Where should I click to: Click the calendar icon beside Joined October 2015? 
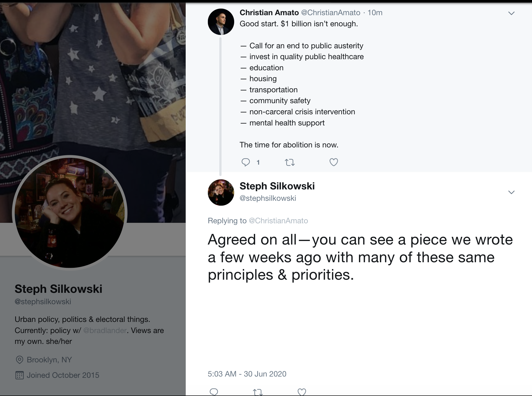coord(19,375)
